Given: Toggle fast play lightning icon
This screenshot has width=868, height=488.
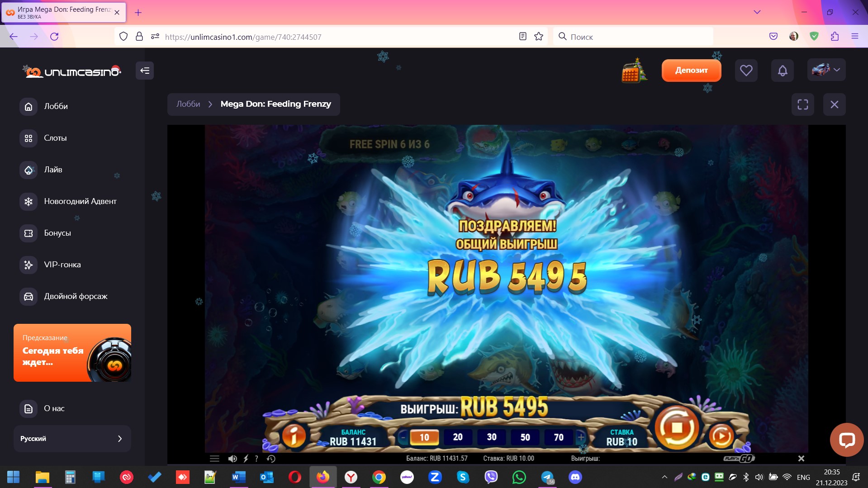Looking at the screenshot, I should click(x=246, y=459).
